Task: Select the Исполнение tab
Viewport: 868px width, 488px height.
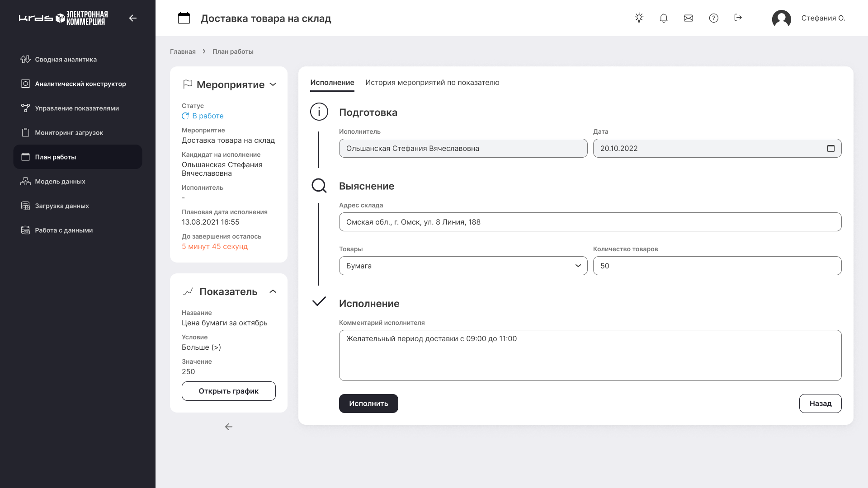Action: (332, 83)
